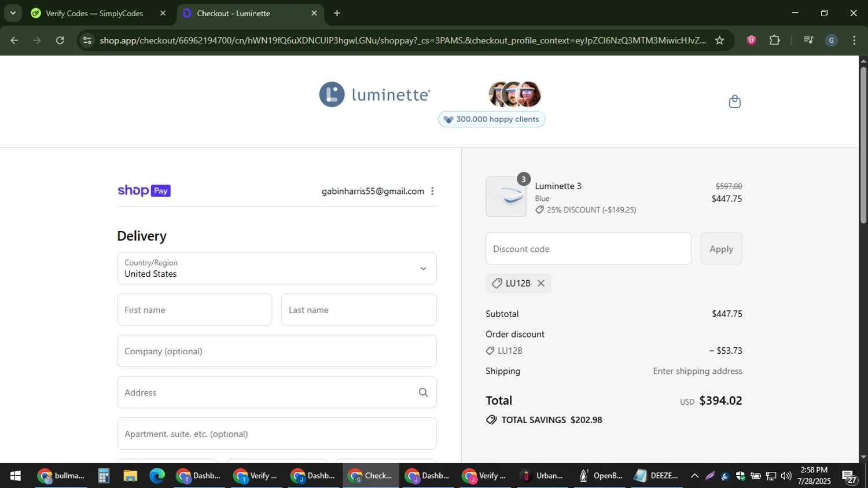Close the Verify Codes SimplyCodes tab

(x=163, y=13)
